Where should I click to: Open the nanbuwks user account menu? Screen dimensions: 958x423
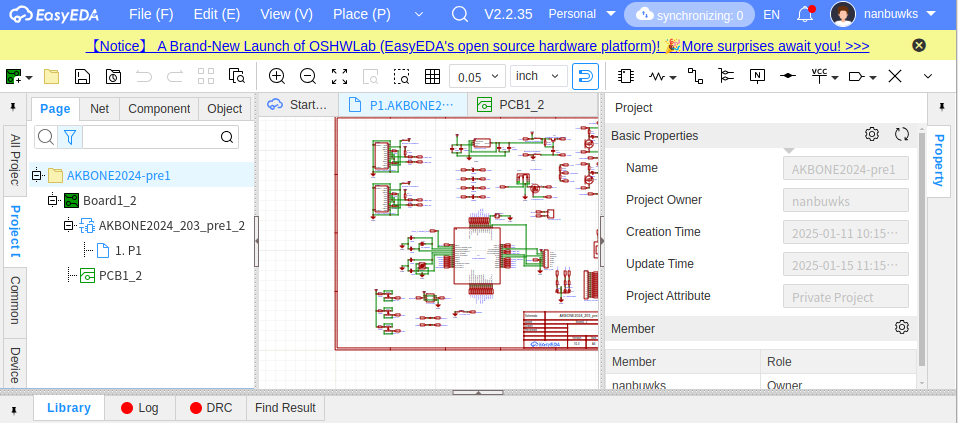883,14
